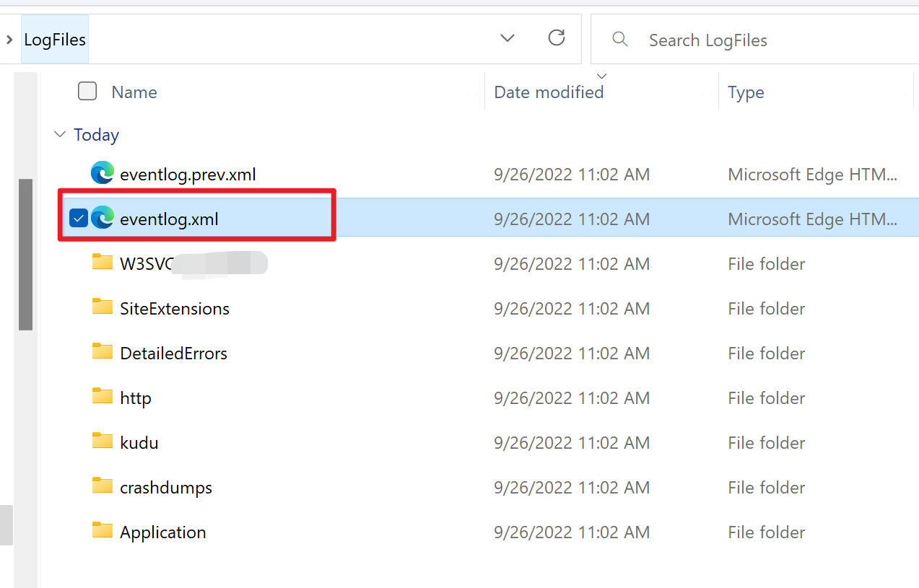Click the Application folder icon

pos(103,532)
